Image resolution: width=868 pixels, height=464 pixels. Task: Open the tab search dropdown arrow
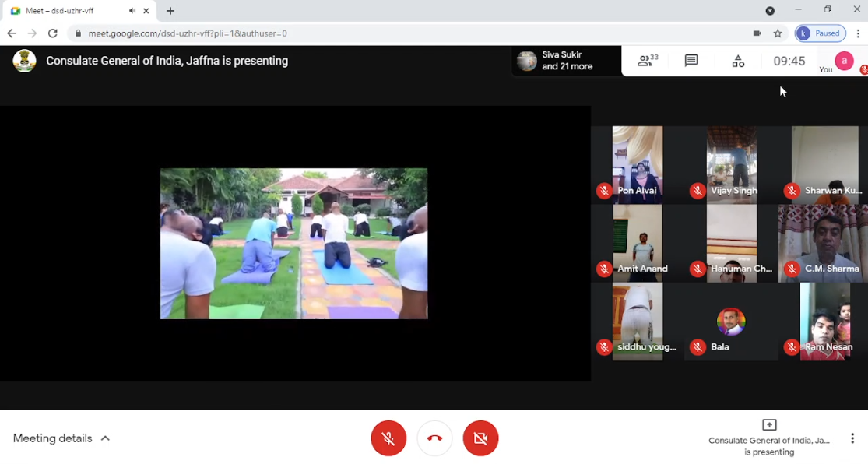point(769,11)
